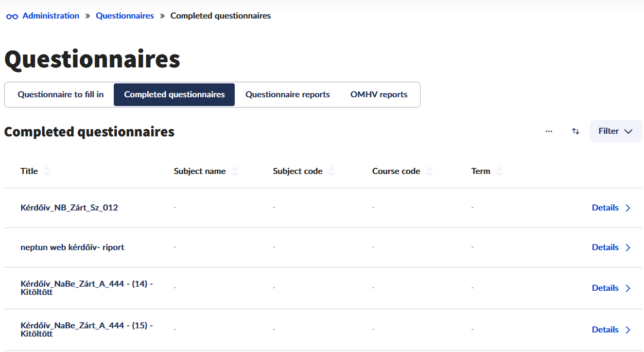Sort by Subject name column arrows
The width and height of the screenshot is (644, 352).
click(235, 171)
